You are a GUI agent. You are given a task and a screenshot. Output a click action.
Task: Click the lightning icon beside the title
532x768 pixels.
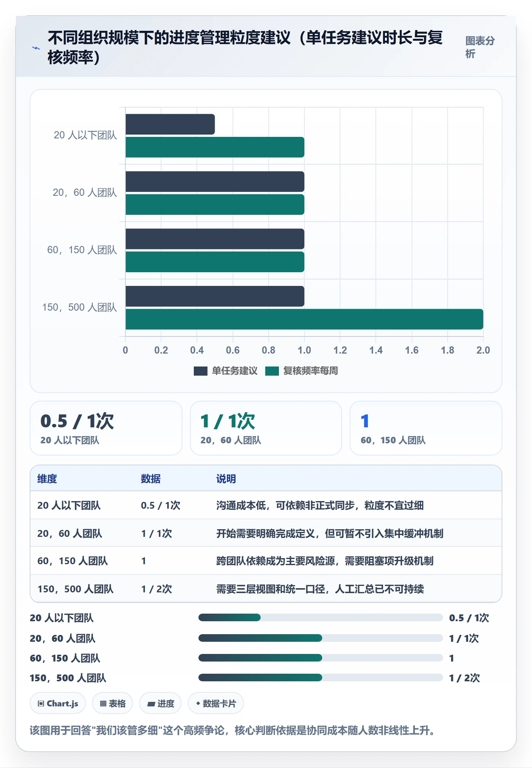[x=36, y=48]
